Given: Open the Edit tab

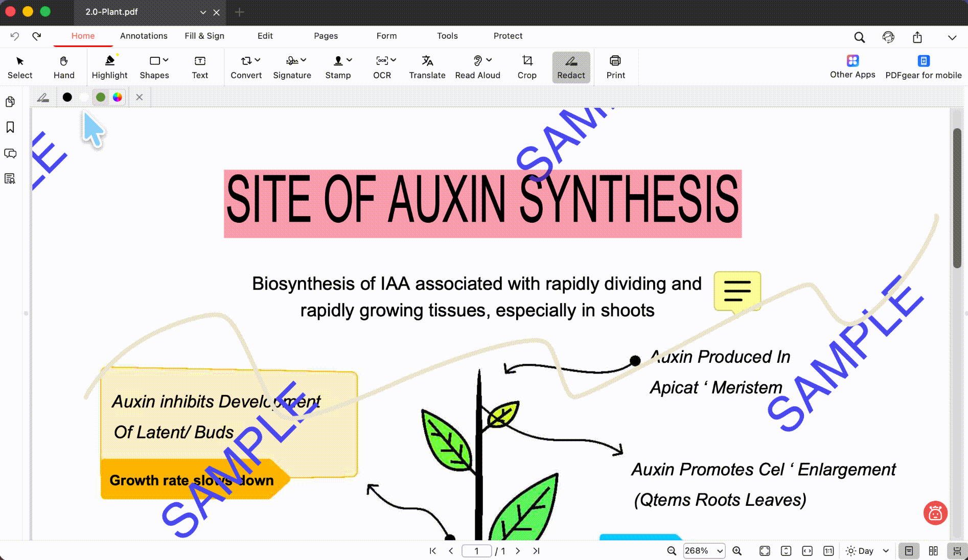Looking at the screenshot, I should tap(265, 36).
